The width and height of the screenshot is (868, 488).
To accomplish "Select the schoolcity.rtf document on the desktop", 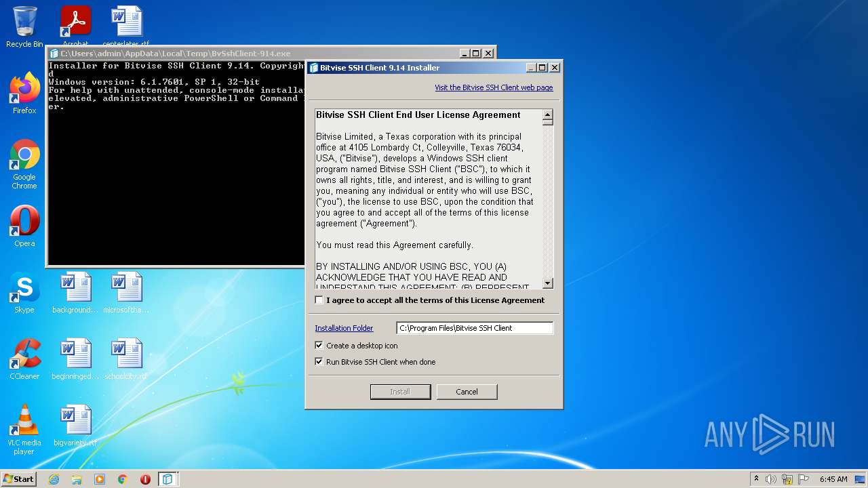I will click(x=126, y=359).
